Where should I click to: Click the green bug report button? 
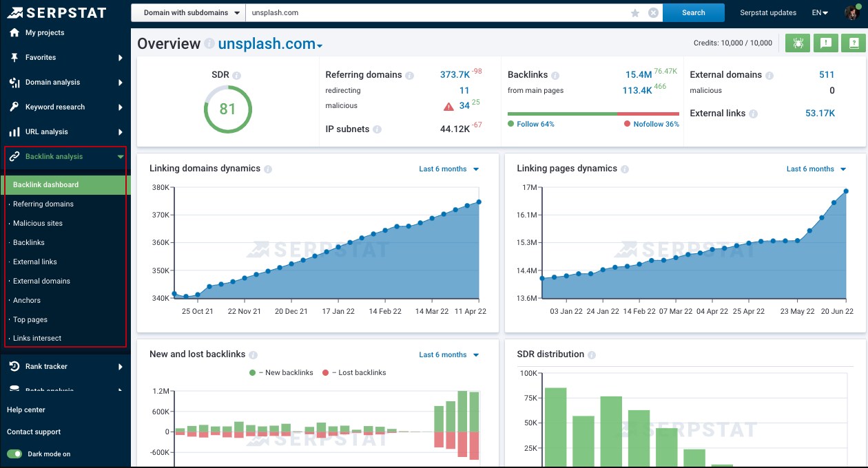pos(798,43)
